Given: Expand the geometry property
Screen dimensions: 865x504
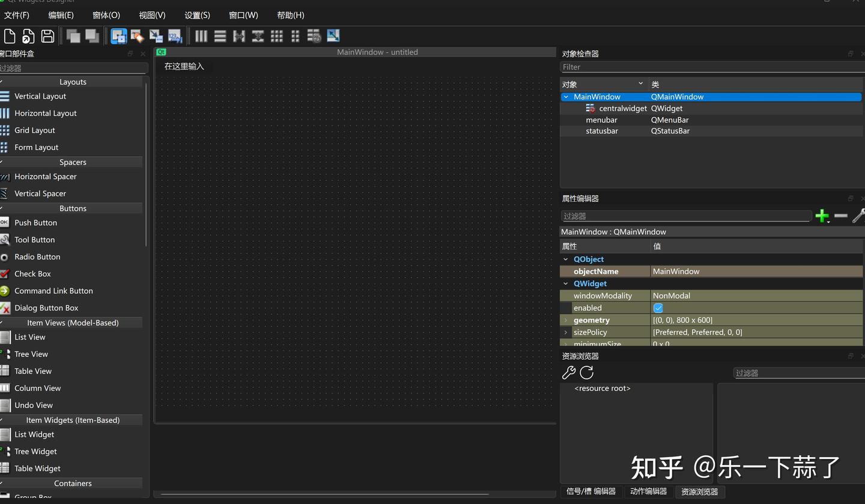Looking at the screenshot, I should 565,320.
